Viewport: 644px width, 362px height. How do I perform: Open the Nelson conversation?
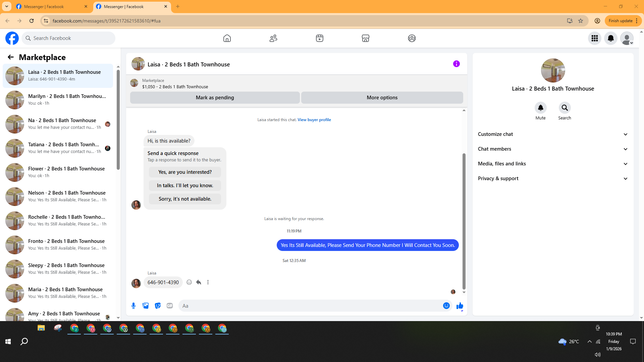(58, 196)
